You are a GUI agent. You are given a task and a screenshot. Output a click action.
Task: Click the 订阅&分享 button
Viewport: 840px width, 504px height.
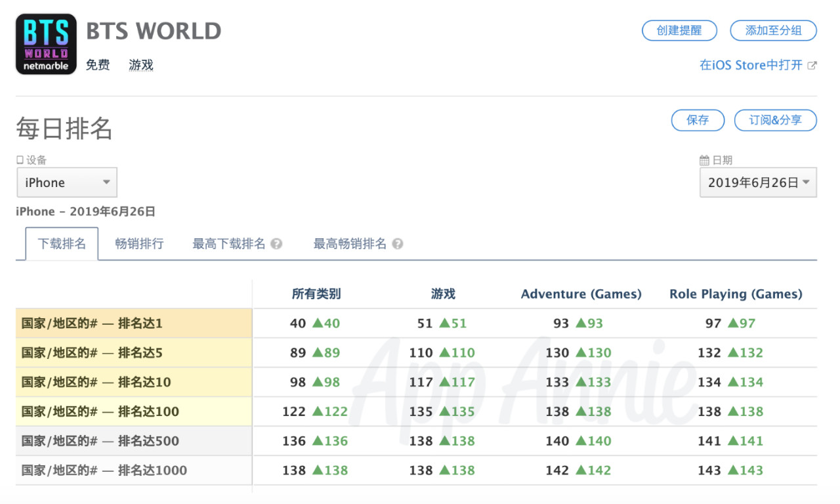point(776,120)
